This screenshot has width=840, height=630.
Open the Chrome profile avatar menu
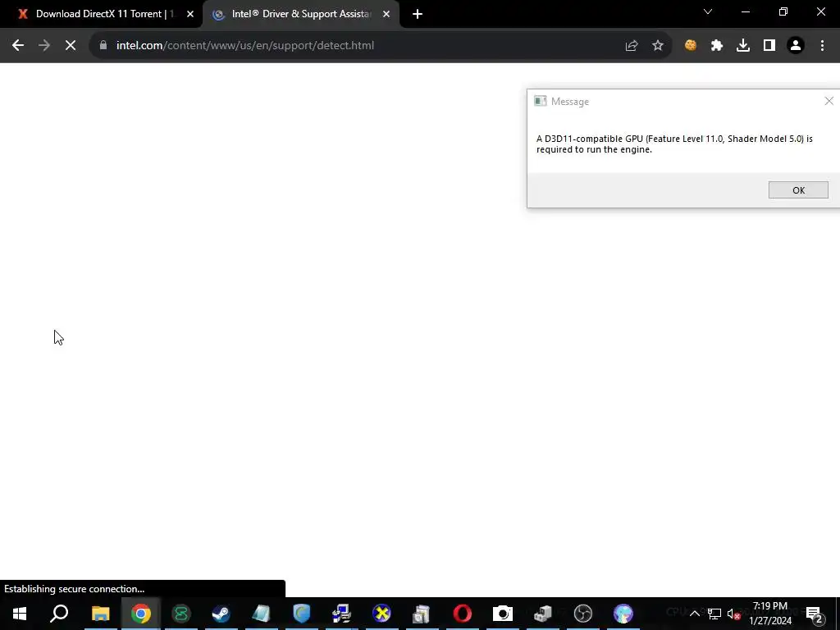[796, 46]
